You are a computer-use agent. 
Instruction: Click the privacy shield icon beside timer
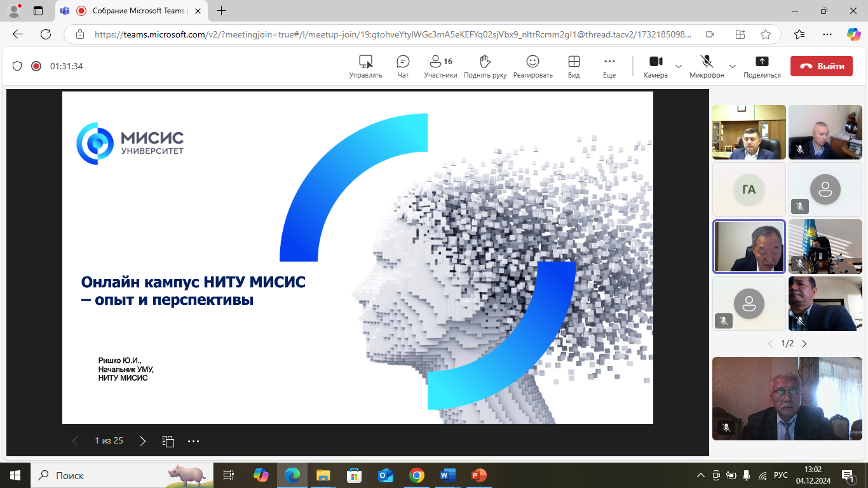point(17,66)
